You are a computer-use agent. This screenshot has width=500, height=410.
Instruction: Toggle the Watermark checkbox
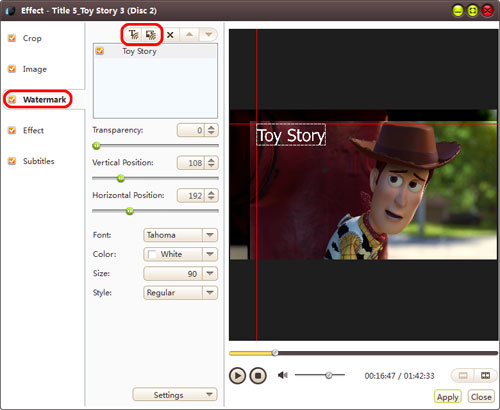[x=12, y=99]
